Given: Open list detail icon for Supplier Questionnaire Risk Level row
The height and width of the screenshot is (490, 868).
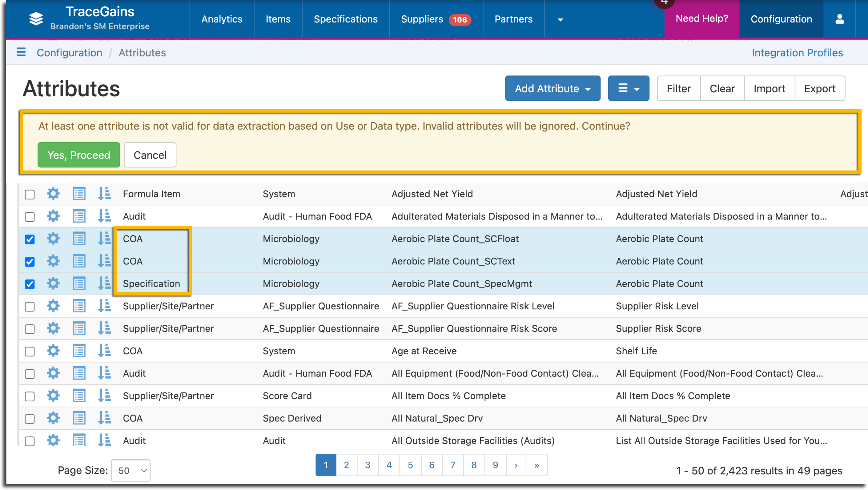Looking at the screenshot, I should click(x=79, y=306).
